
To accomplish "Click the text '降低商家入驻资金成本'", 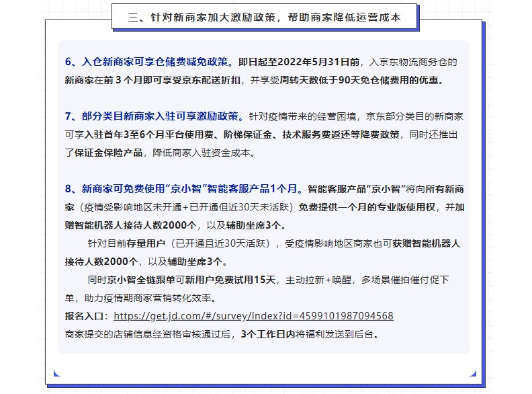I will tap(202, 153).
